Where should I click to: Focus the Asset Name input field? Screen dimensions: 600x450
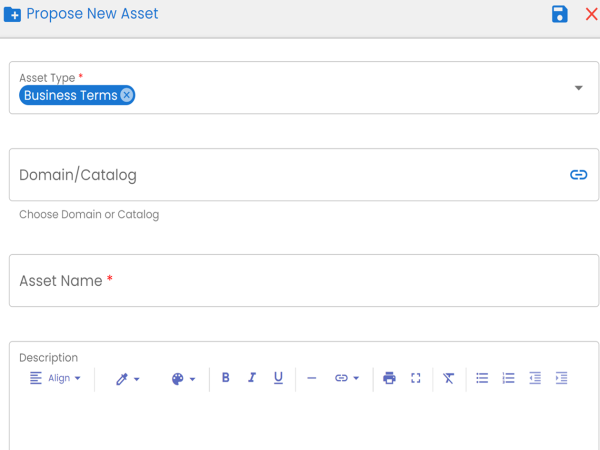tap(304, 280)
